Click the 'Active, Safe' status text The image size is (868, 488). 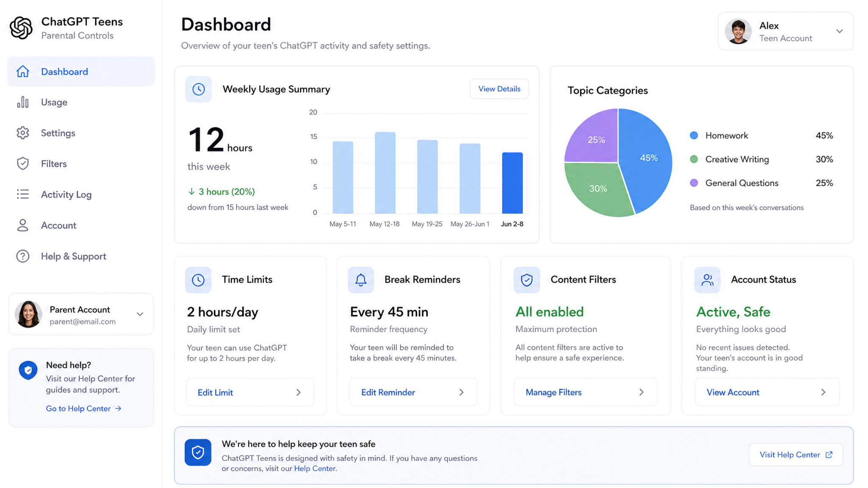pyautogui.click(x=733, y=312)
